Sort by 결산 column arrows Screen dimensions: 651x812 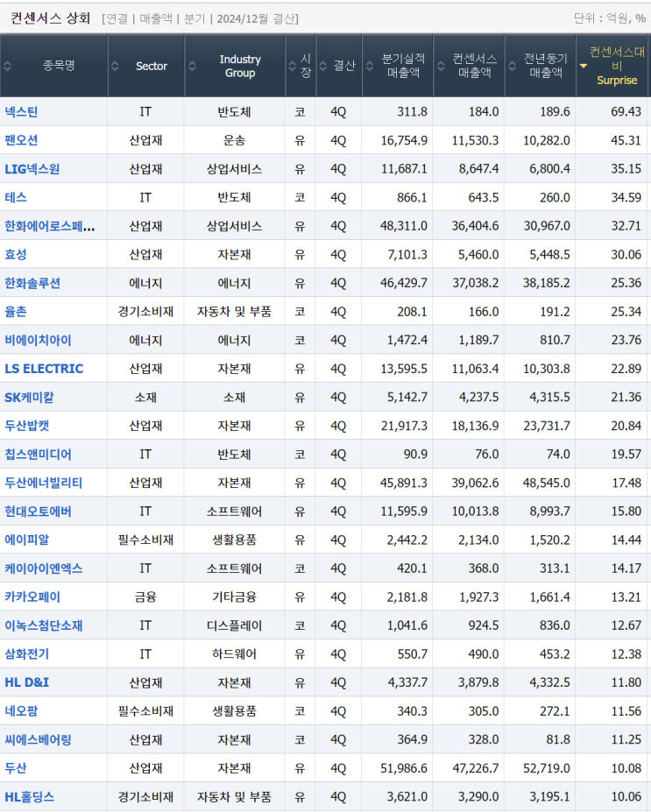click(x=323, y=66)
